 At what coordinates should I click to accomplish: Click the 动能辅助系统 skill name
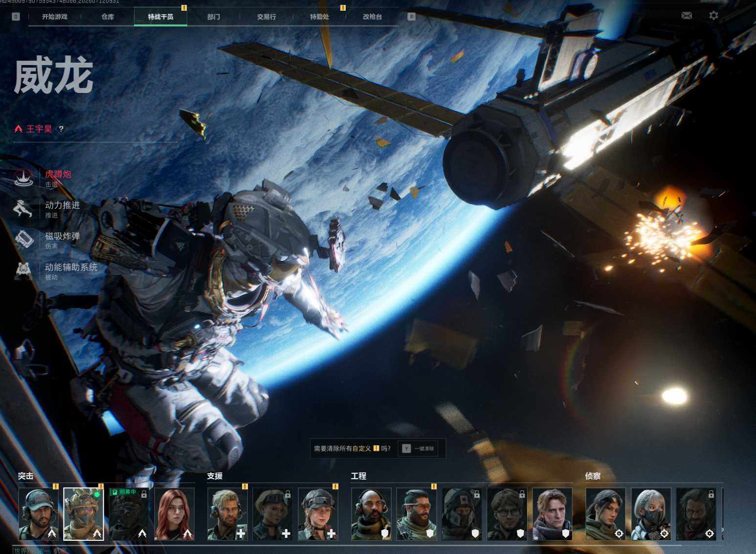point(71,267)
